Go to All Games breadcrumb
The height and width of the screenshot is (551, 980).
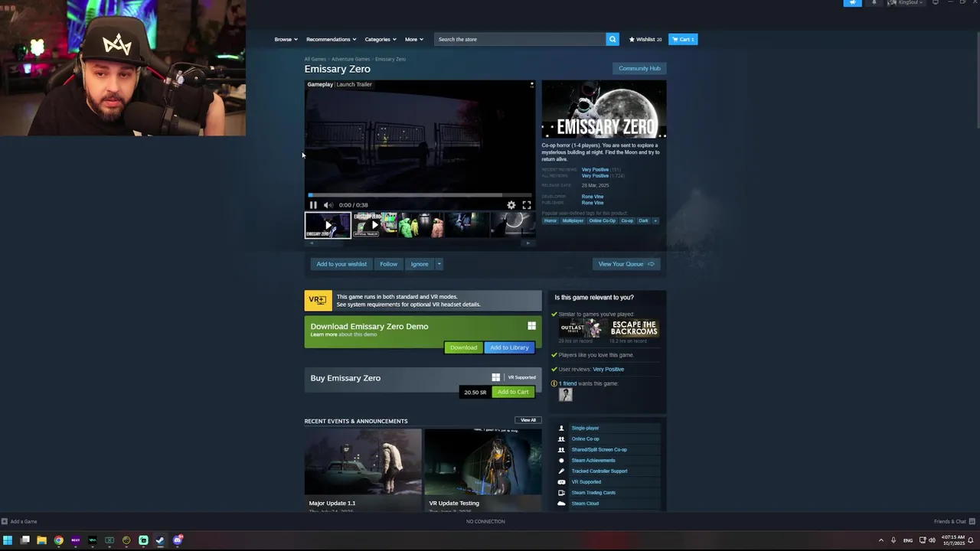point(315,59)
